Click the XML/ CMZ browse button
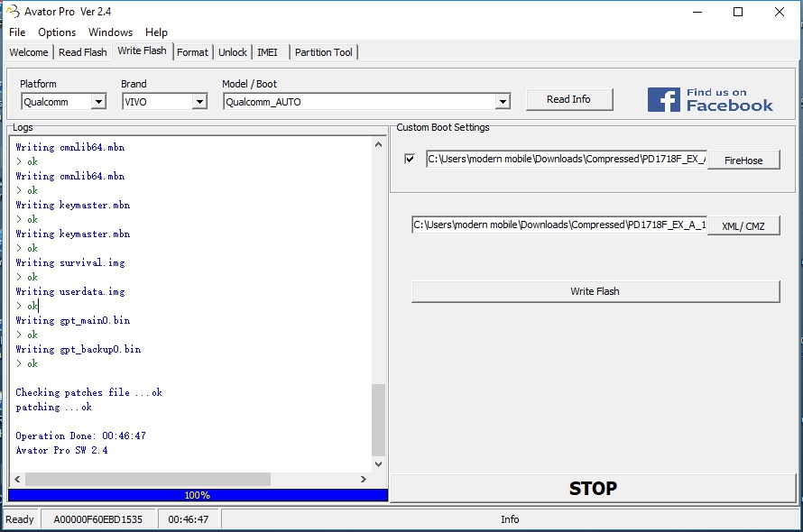Screen dimensions: 803x532 click(x=743, y=225)
